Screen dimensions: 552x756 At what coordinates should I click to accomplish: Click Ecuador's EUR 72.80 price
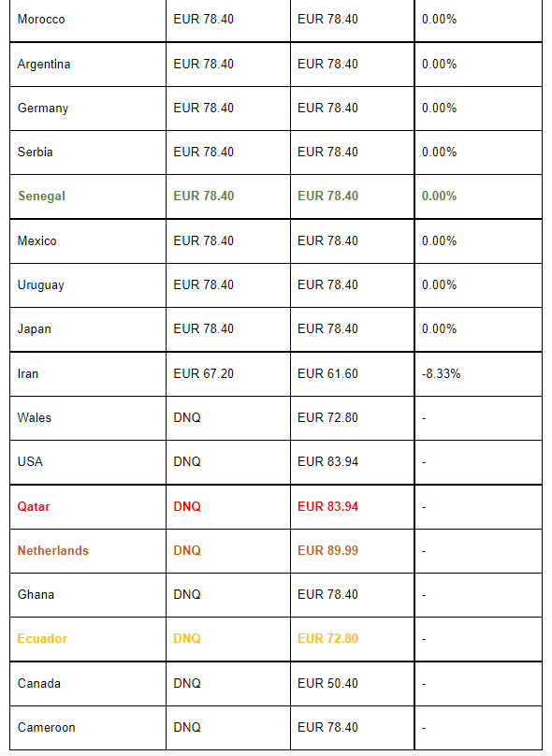pyautogui.click(x=327, y=639)
